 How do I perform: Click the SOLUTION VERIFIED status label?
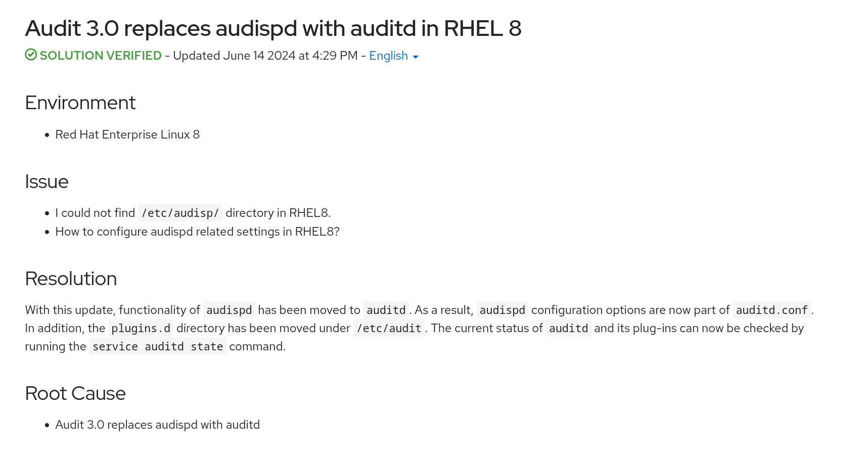pos(101,56)
